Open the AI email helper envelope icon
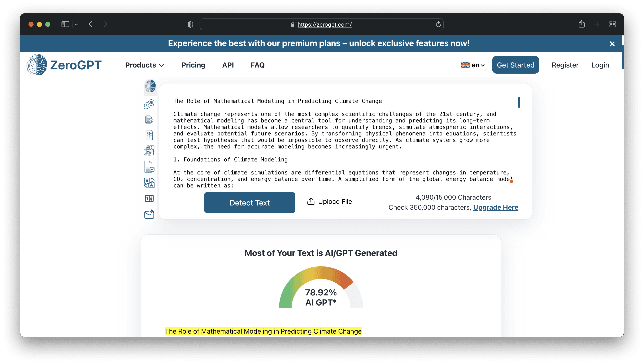Viewport: 644px width, 364px height. (149, 214)
